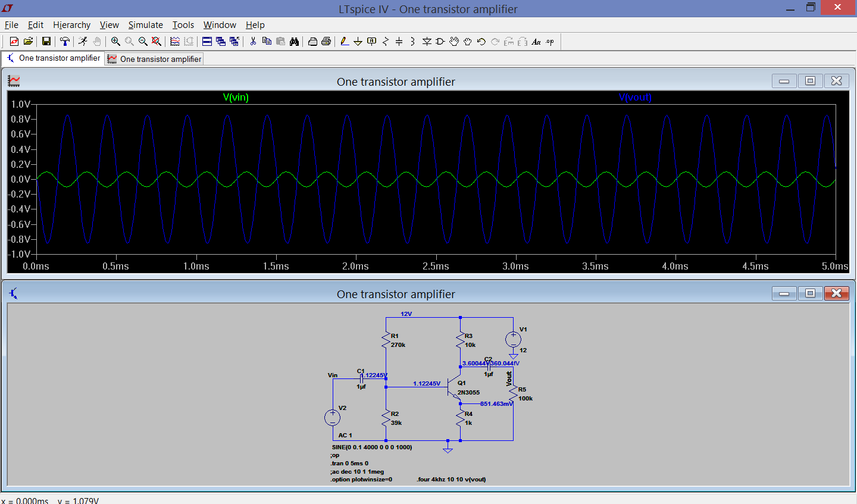The height and width of the screenshot is (504, 857).
Task: Open a file with the folder icon
Action: 28,41
